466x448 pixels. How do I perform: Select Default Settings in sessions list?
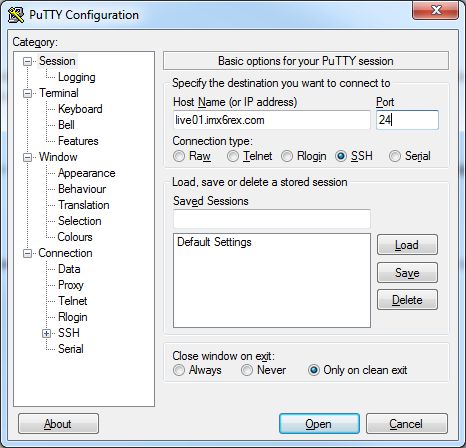(214, 242)
